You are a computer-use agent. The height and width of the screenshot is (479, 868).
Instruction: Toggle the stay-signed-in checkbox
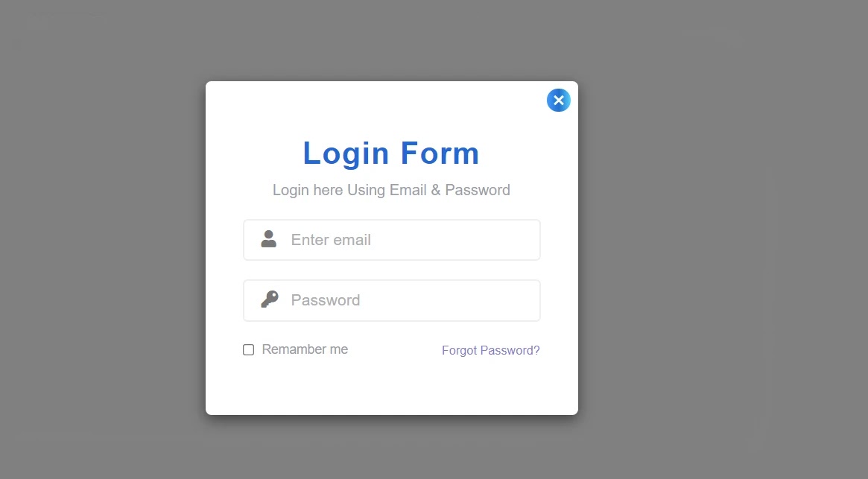click(249, 349)
